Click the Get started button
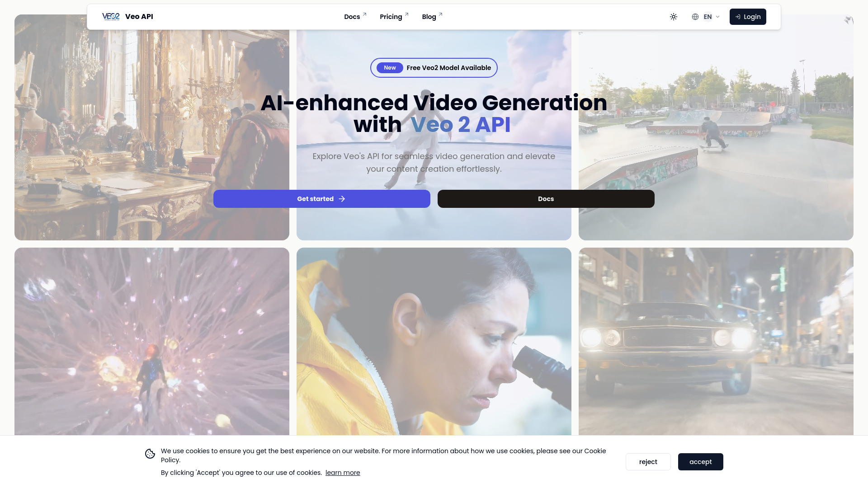 click(321, 198)
